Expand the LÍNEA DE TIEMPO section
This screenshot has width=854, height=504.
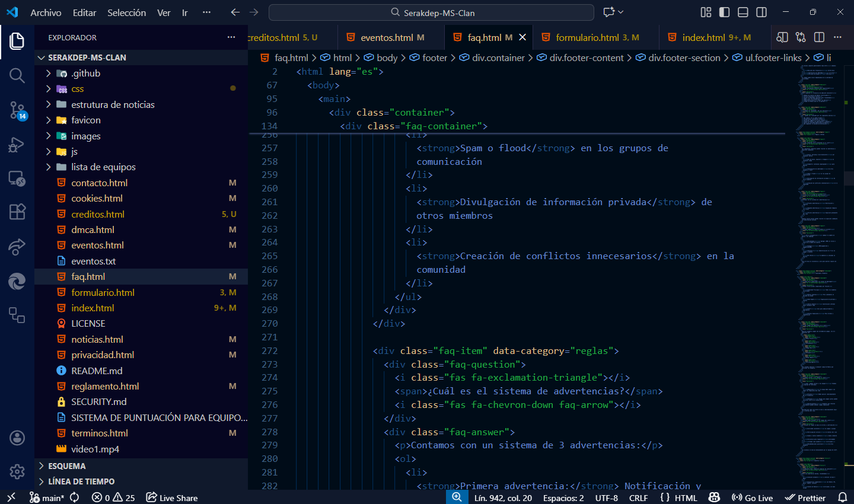click(x=81, y=481)
